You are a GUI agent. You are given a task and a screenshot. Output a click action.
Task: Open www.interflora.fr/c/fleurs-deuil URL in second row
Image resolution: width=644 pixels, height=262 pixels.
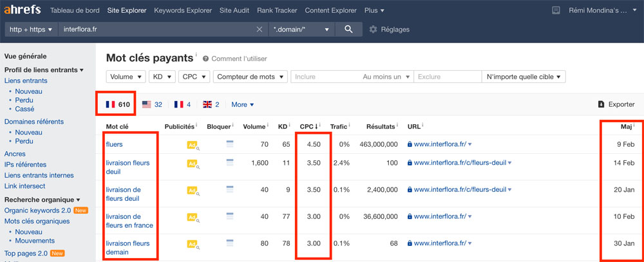click(x=460, y=163)
